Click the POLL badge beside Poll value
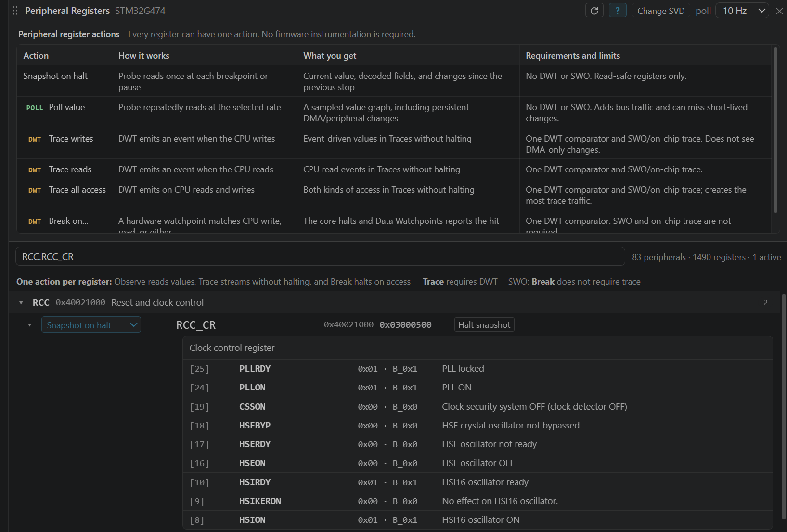Screen dimensions: 787x532 coord(35,108)
